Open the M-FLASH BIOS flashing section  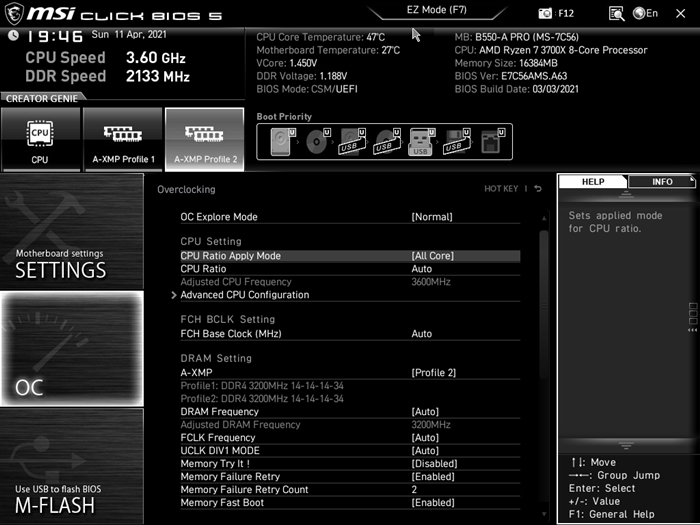coord(72,466)
